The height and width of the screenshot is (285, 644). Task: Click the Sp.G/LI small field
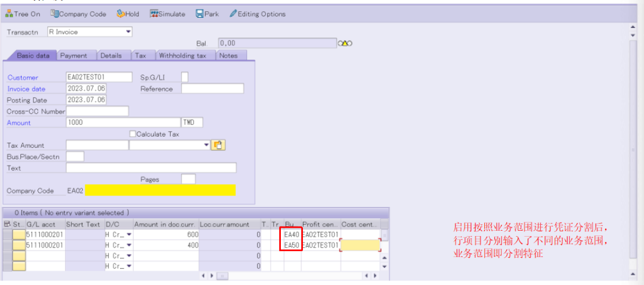[x=185, y=77]
